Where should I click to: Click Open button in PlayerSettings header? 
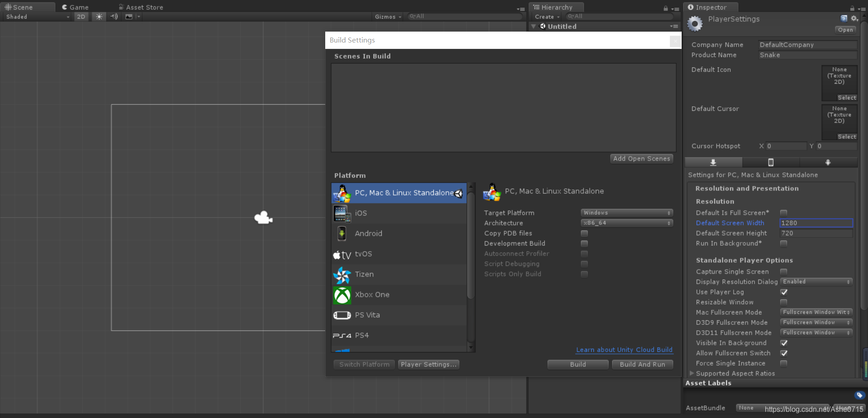click(x=845, y=30)
